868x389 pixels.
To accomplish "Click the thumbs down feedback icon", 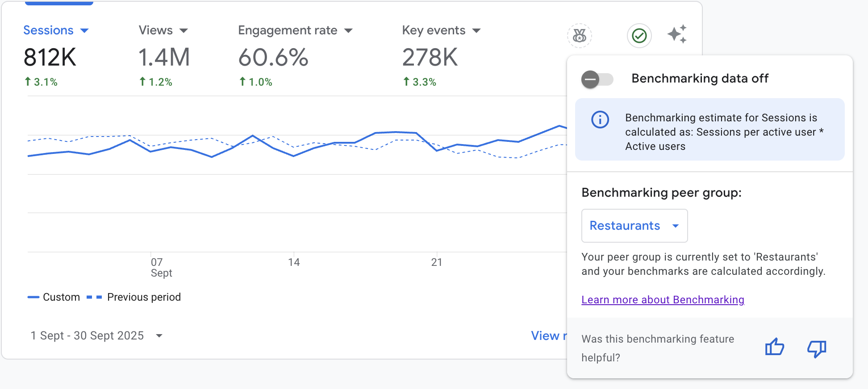I will point(817,348).
